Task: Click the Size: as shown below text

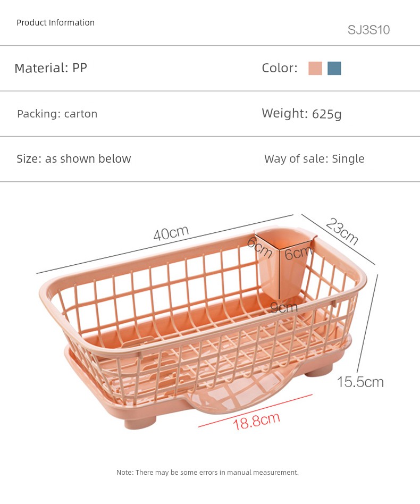Action: [73, 159]
